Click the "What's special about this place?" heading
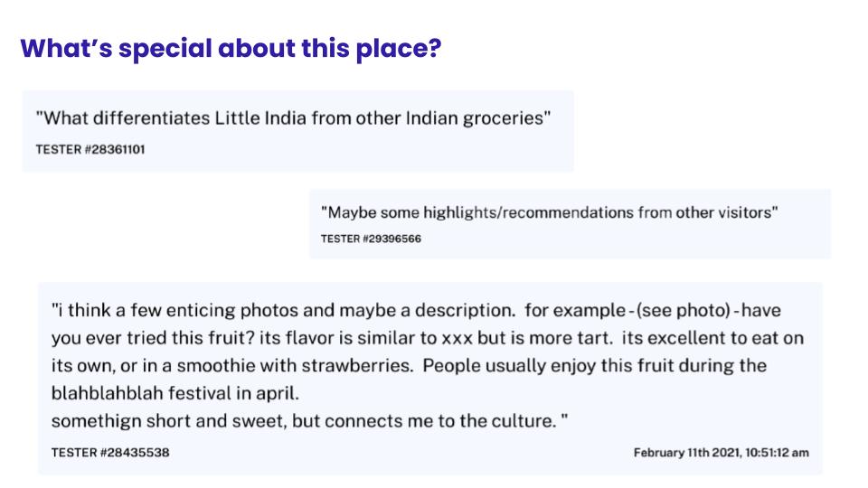 click(x=231, y=49)
